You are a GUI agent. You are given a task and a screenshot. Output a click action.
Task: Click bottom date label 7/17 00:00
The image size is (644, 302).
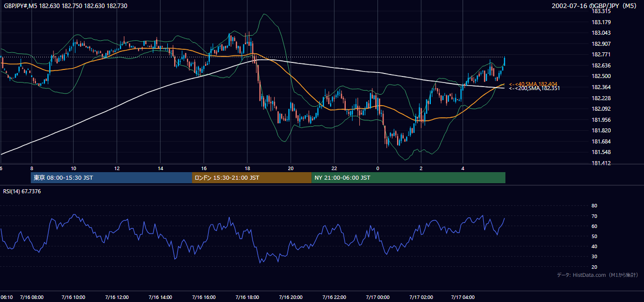pos(377,297)
